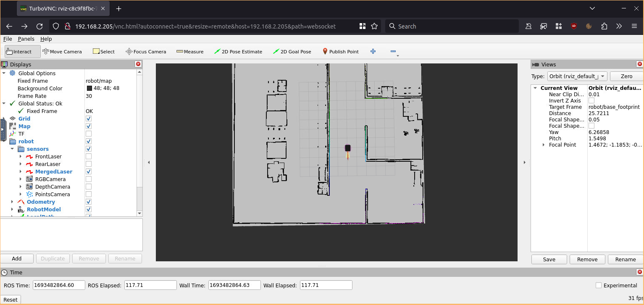Open the Help menu
The width and height of the screenshot is (644, 305).
point(46,39)
